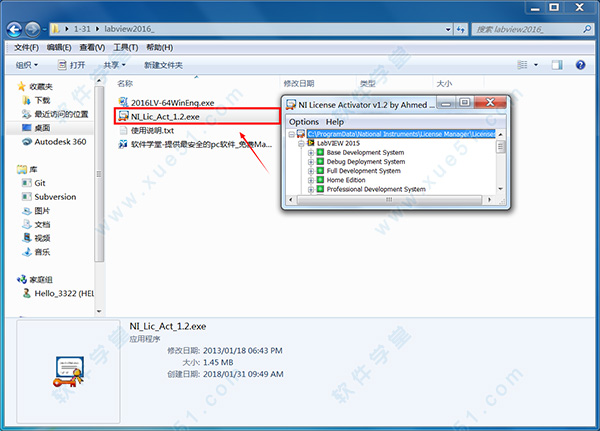Open the 工具(T) menu
600x431 pixels.
(x=126, y=47)
